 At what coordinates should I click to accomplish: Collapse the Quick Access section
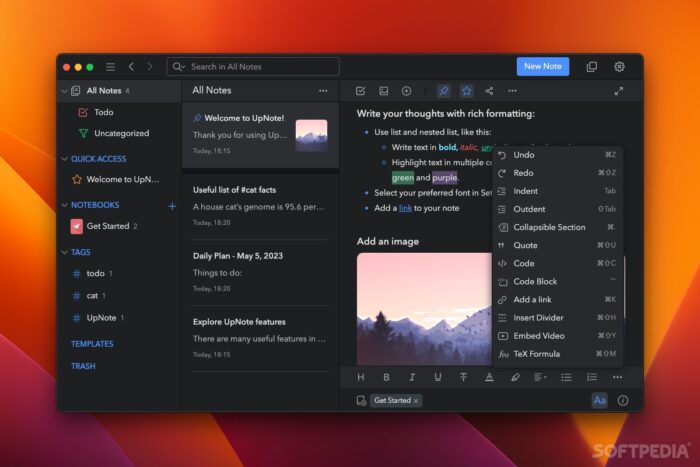pos(64,158)
